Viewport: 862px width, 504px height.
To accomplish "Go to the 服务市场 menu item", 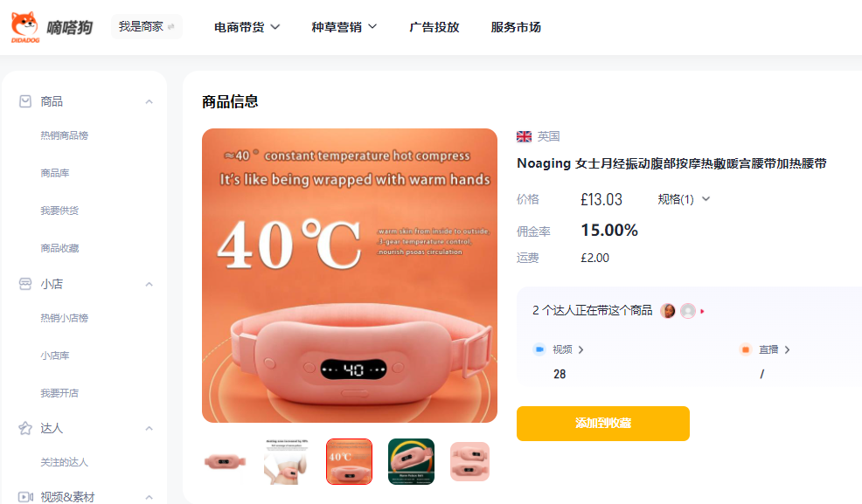I will (x=516, y=27).
